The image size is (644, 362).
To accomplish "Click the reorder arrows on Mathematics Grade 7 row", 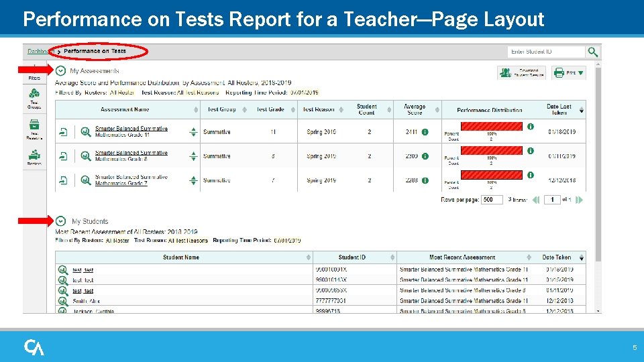I will [193, 180].
